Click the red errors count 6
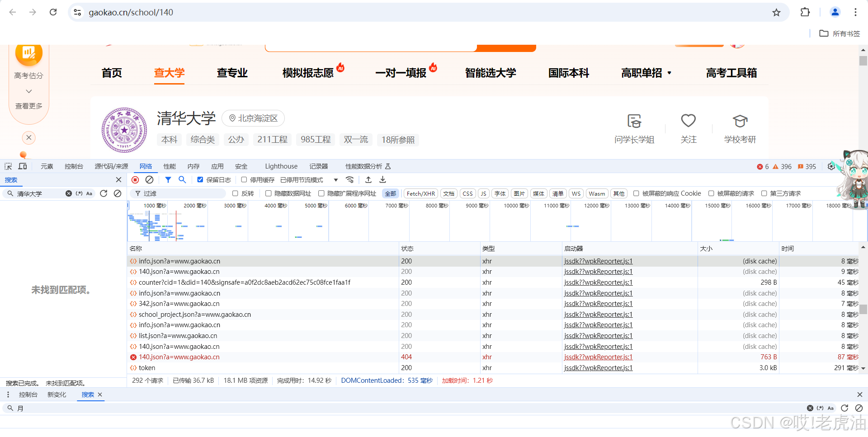The image size is (868, 437). click(x=763, y=167)
